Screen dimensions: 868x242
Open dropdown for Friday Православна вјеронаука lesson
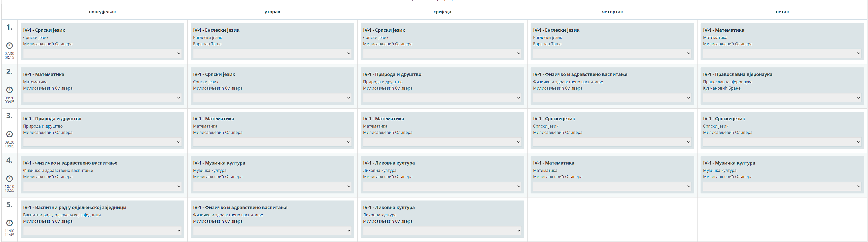[x=782, y=98]
